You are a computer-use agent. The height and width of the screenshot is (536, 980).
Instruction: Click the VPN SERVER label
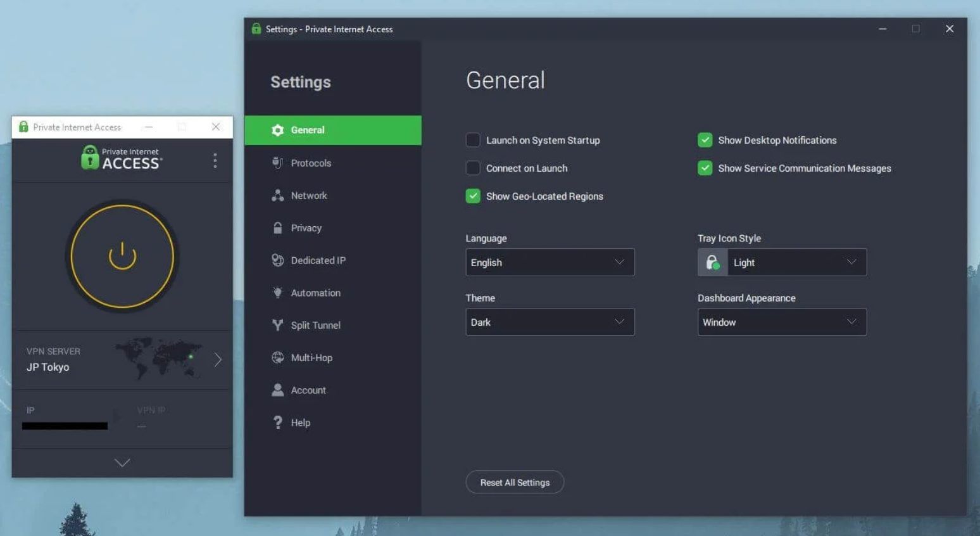[x=53, y=351]
